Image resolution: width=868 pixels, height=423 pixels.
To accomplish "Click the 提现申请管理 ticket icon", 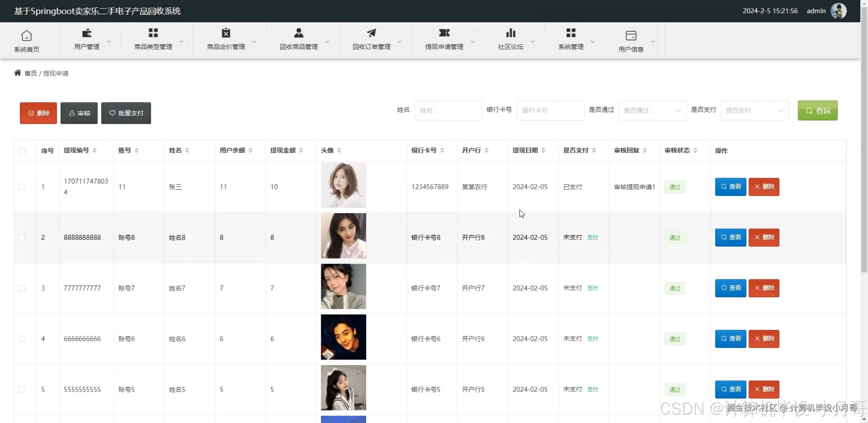I will pyautogui.click(x=444, y=33).
